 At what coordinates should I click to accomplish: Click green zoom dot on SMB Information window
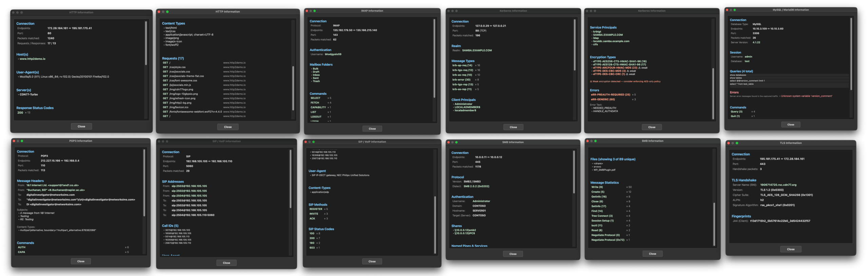(456, 142)
